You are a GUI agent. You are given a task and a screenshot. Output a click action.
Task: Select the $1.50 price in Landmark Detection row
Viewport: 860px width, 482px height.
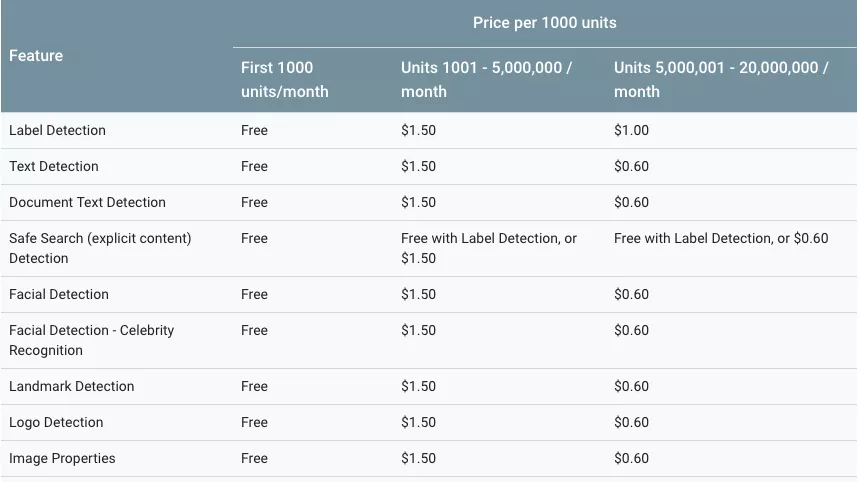pos(418,387)
